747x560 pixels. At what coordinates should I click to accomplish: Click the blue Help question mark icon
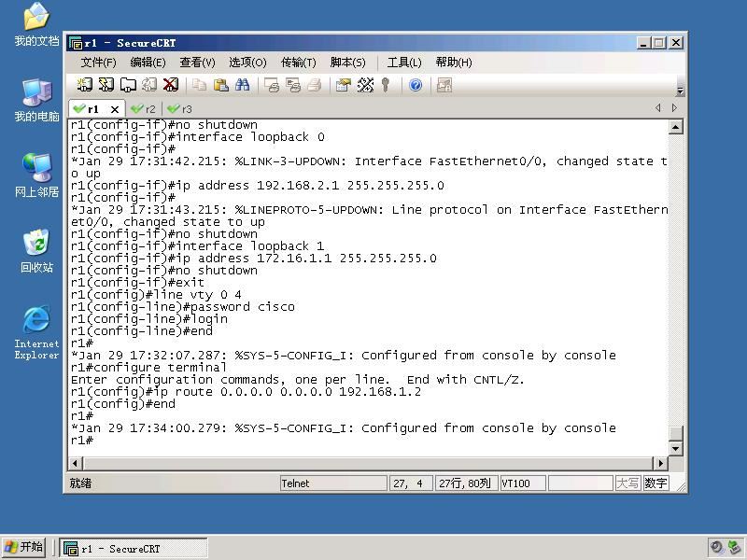point(416,85)
